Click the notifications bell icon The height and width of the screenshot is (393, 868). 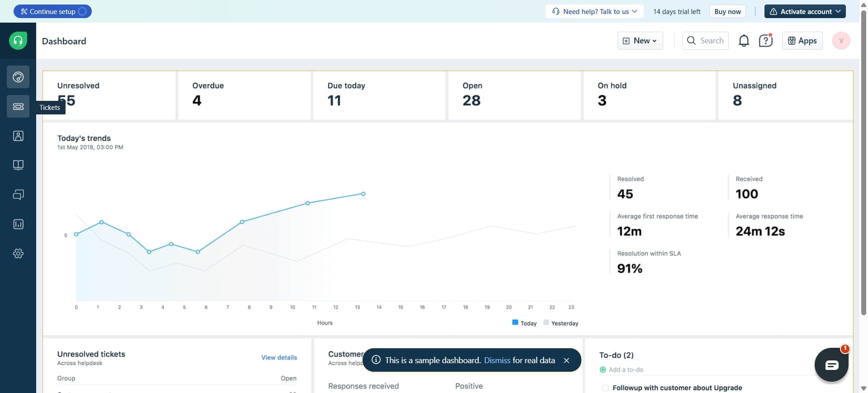click(744, 41)
